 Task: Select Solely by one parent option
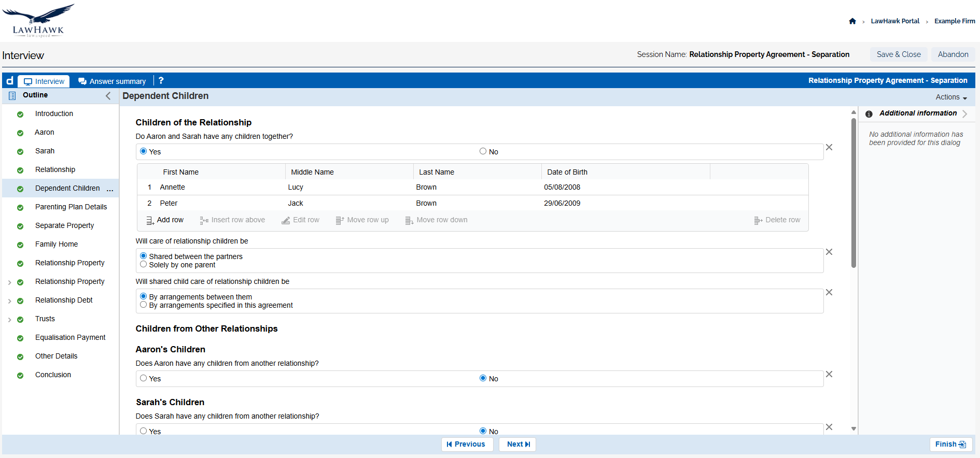point(144,264)
